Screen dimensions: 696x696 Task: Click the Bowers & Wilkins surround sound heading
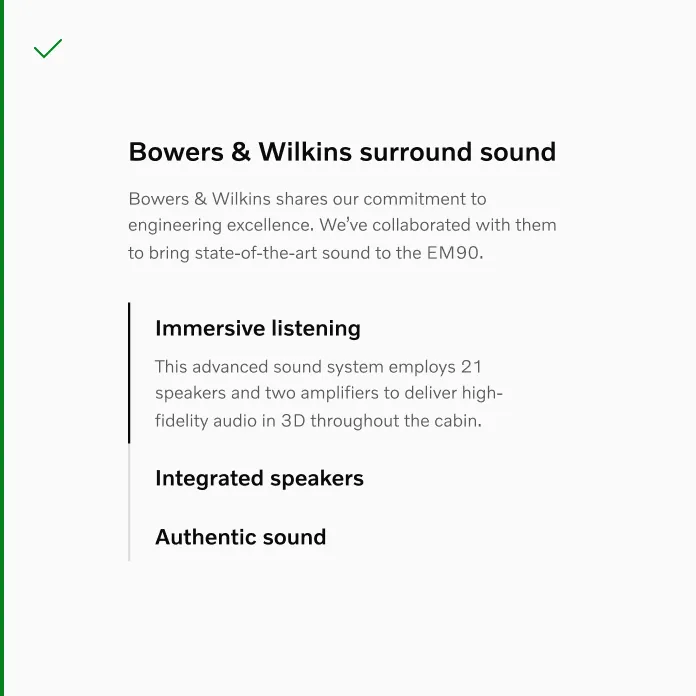coord(342,152)
